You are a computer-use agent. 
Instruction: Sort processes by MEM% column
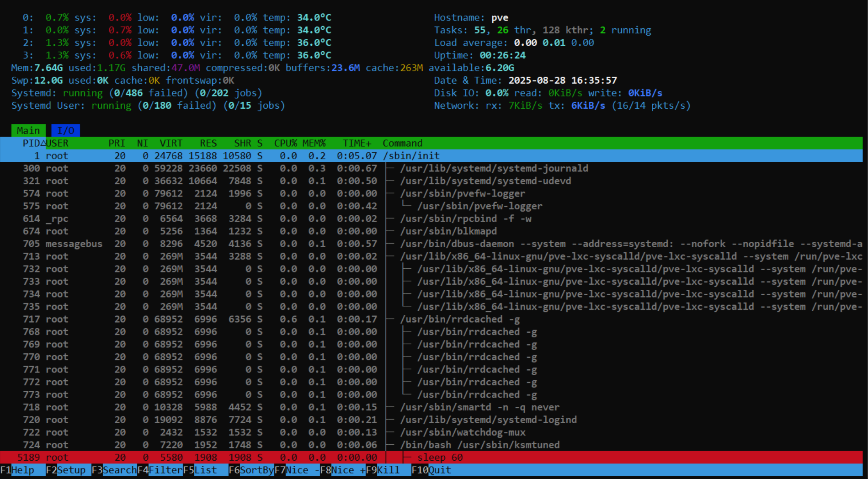coord(314,143)
